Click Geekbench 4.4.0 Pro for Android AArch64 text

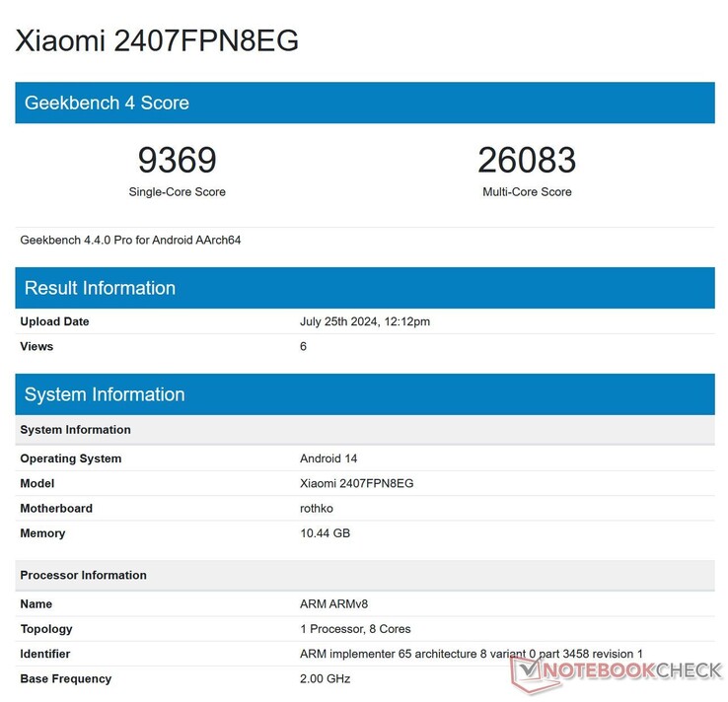pos(130,241)
